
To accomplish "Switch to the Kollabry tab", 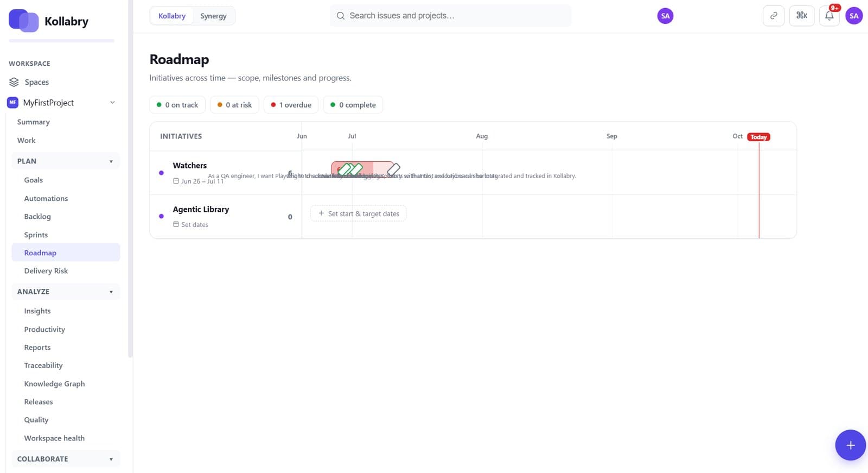I will (172, 16).
